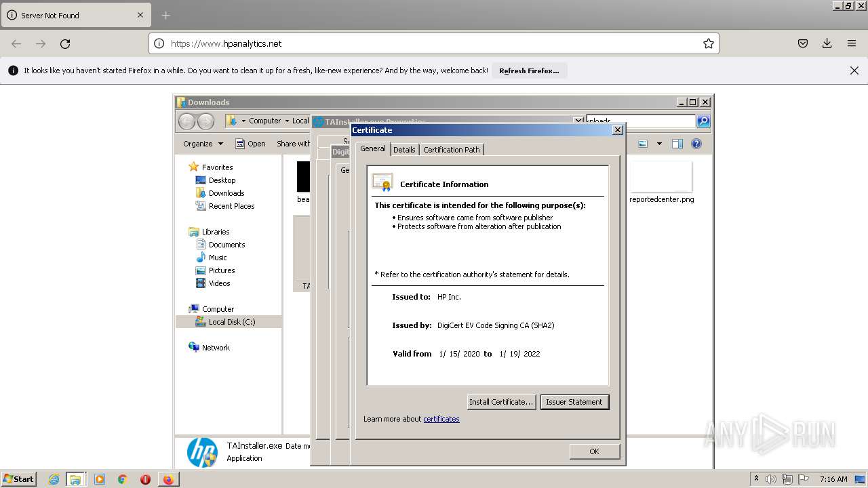
Task: Open view options dropdown arrow
Action: click(x=658, y=144)
